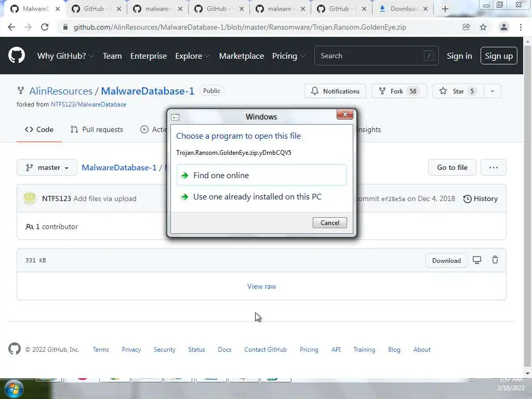532x399 pixels.
Task: Open the master branch dropdown
Action: click(47, 168)
